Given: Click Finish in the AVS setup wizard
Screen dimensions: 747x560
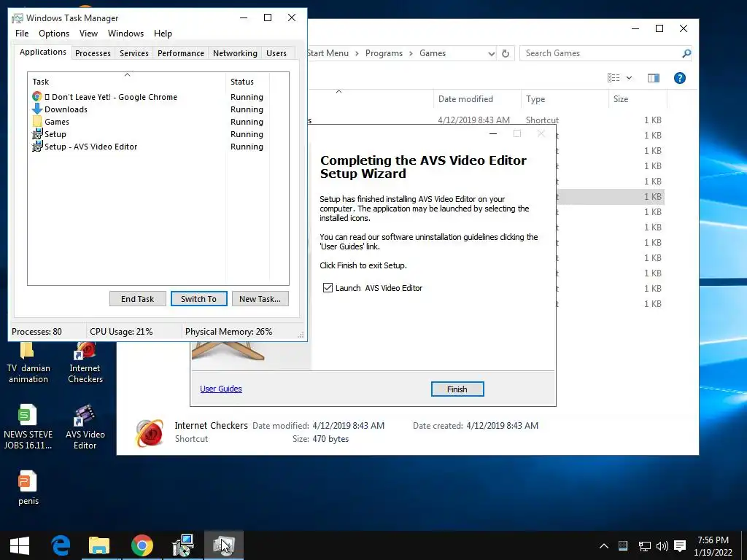Looking at the screenshot, I should (x=457, y=389).
